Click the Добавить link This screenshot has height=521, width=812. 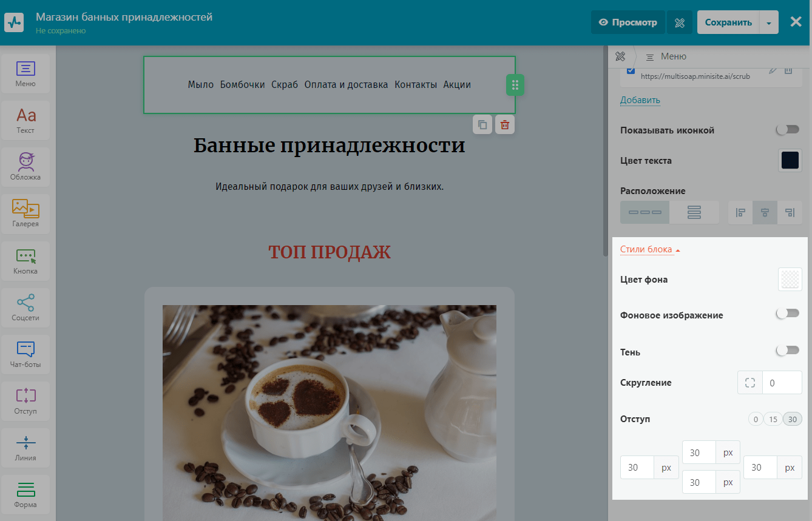click(640, 100)
